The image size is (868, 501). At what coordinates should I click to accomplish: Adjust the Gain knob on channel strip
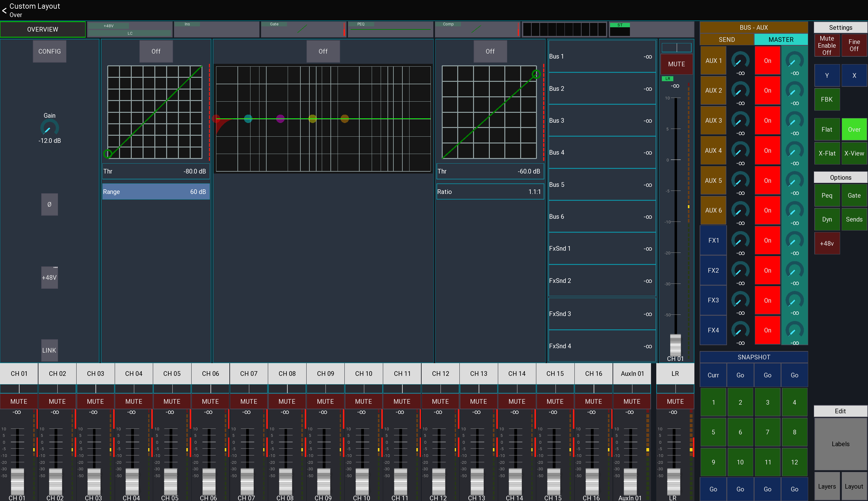(49, 129)
